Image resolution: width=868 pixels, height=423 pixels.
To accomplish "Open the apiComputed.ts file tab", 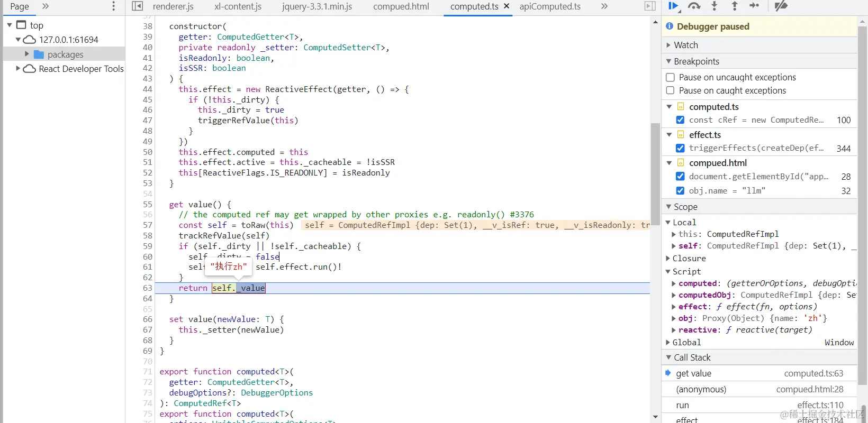I will coord(550,6).
